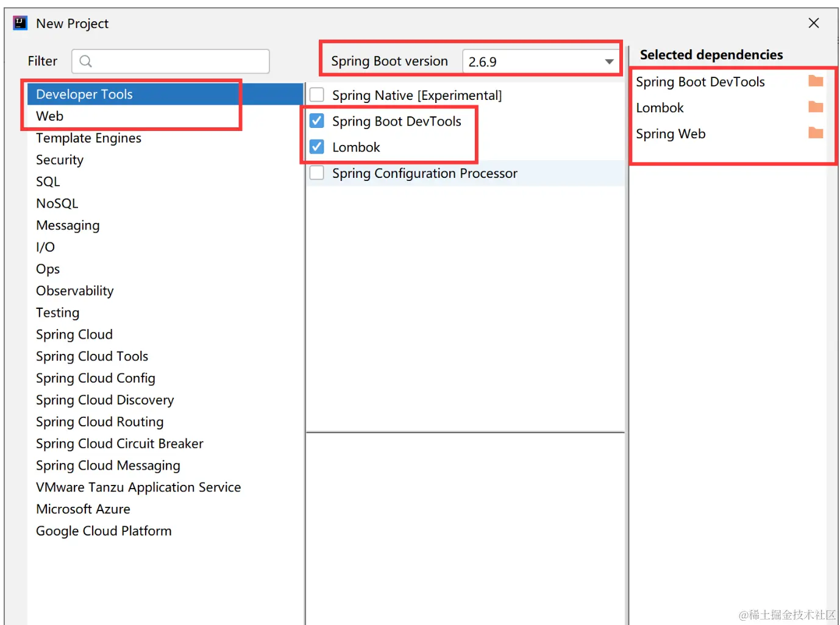Uncheck the Lombok checkbox
Screen dimensions: 840x625
(317, 147)
